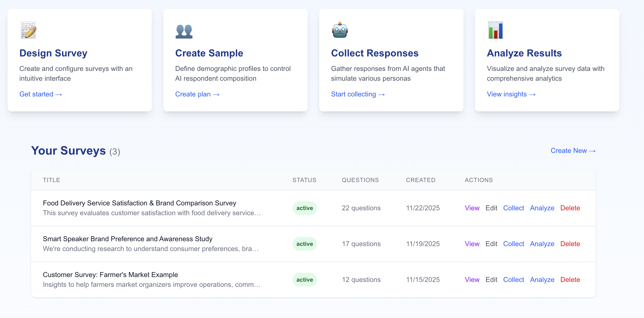Delete the Smart Speaker Brand Preference study

(x=570, y=244)
